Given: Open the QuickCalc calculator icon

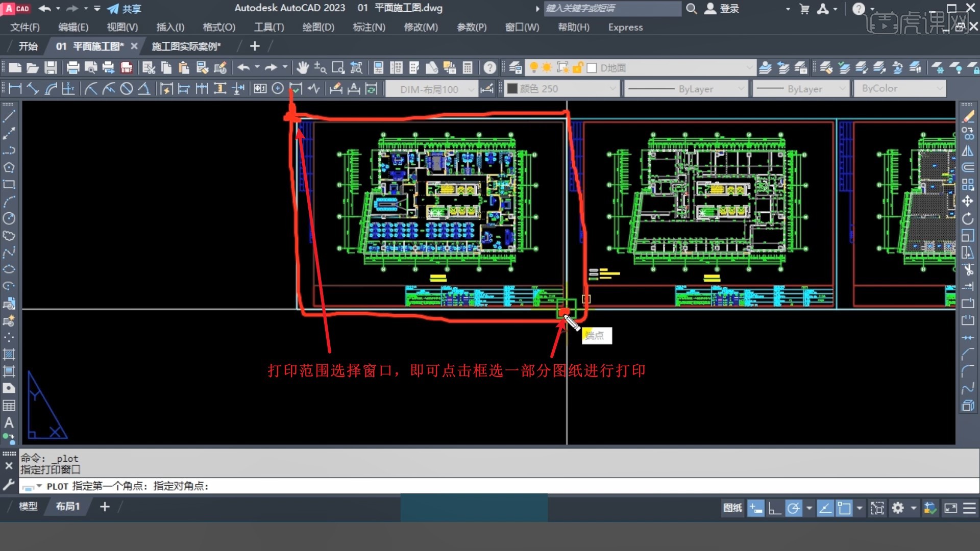Looking at the screenshot, I should (468, 67).
